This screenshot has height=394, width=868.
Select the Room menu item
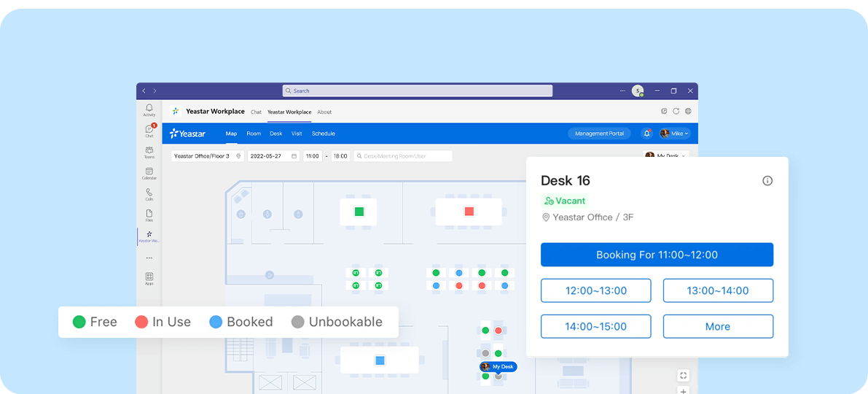tap(254, 134)
